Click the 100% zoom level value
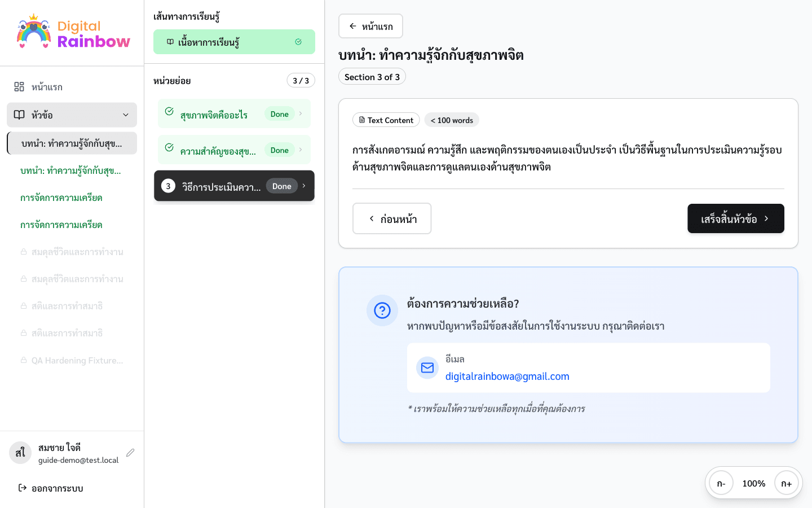Screen dimensions: 812x508 [754, 484]
